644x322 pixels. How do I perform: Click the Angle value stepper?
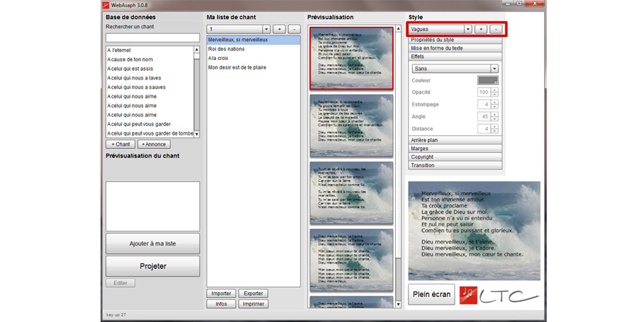click(x=494, y=117)
